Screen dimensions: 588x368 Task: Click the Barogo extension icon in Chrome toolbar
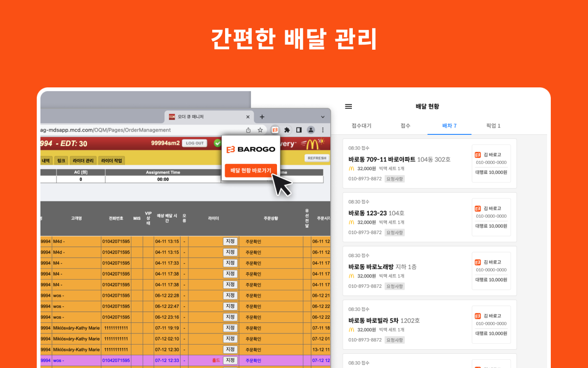[275, 130]
